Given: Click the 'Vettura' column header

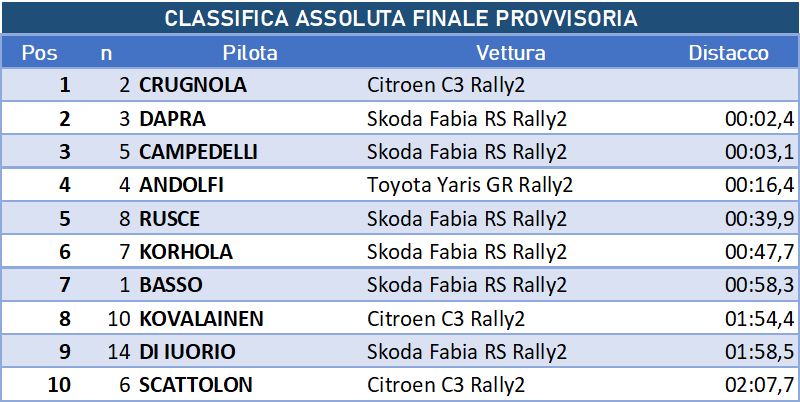Looking at the screenshot, I should [510, 53].
